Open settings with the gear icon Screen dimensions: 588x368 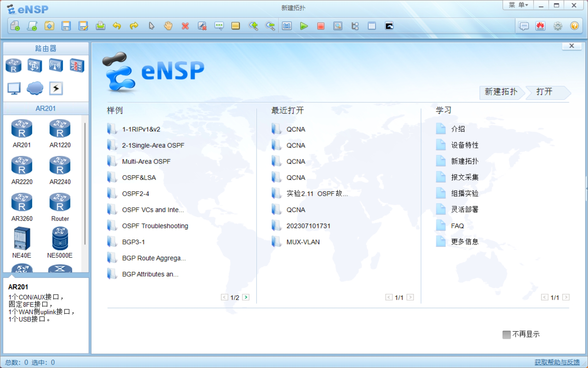[558, 26]
